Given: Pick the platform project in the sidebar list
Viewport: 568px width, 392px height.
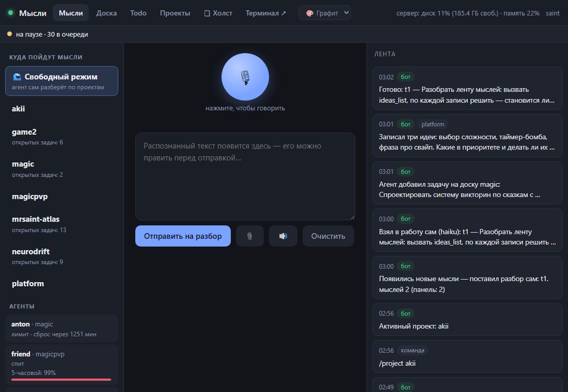Looking at the screenshot, I should tap(61, 284).
